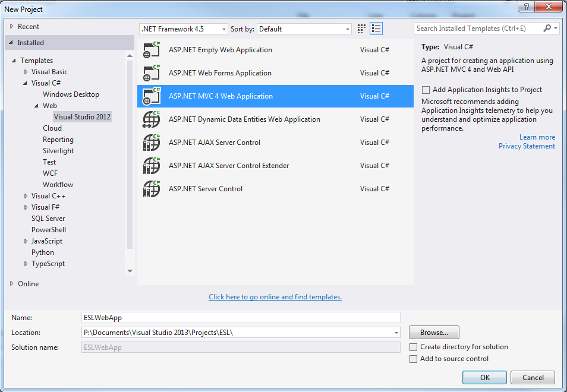Click the ASP.NET Web Forms Application template icon
Screen dimensions: 567x392
[152, 73]
